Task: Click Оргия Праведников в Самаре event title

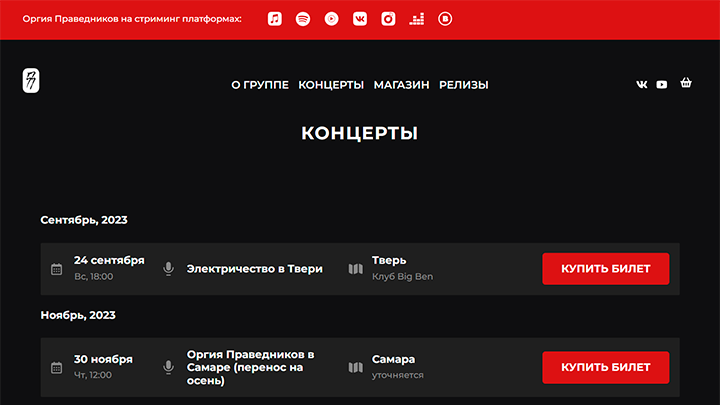Action: [251, 367]
